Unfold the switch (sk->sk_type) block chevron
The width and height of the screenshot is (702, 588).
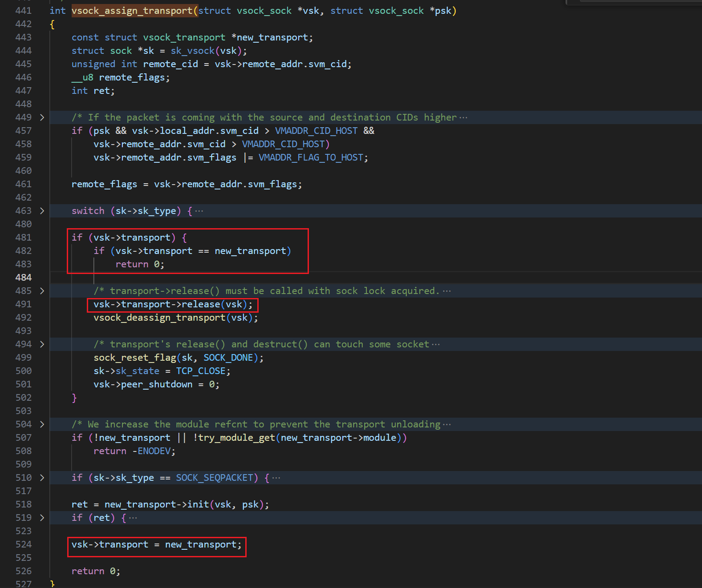point(42,211)
